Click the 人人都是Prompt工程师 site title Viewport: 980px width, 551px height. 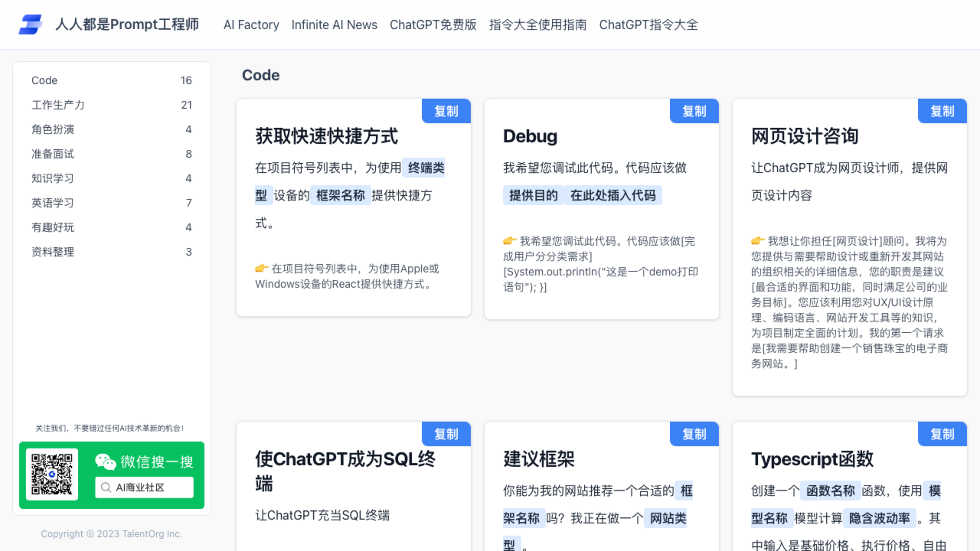click(127, 24)
